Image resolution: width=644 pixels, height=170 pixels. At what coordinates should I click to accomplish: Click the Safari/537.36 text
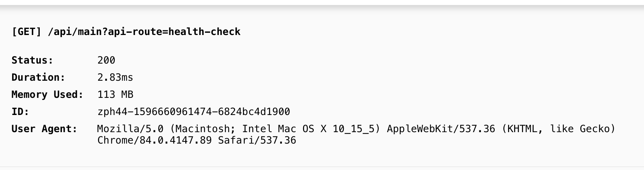coord(257,140)
